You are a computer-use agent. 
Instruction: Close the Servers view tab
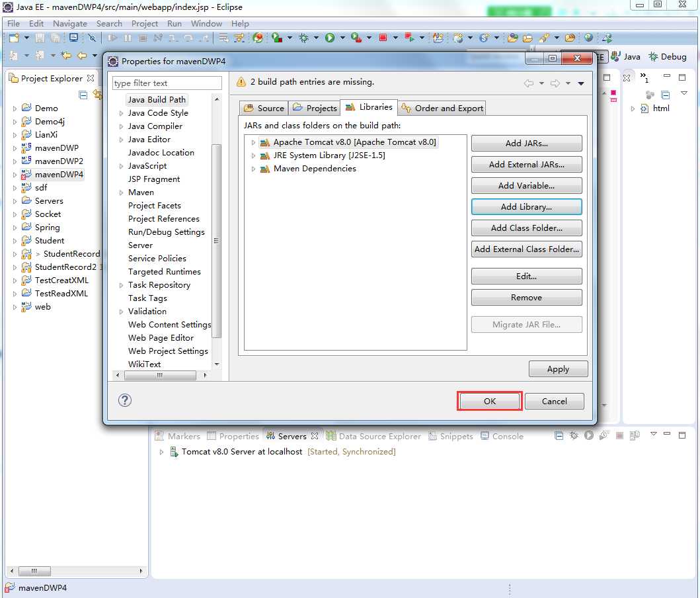coord(315,436)
